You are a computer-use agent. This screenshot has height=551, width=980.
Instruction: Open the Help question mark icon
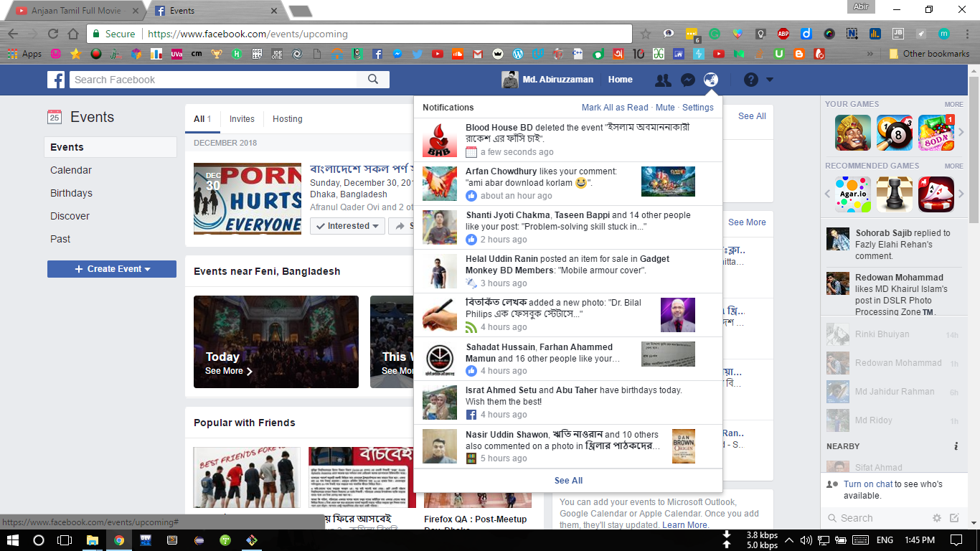coord(750,80)
